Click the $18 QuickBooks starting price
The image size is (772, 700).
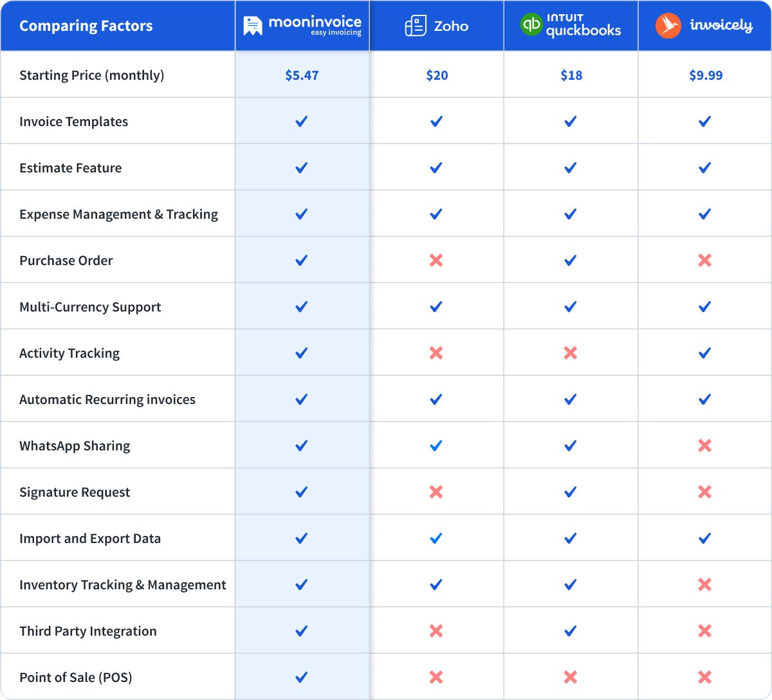(x=571, y=75)
